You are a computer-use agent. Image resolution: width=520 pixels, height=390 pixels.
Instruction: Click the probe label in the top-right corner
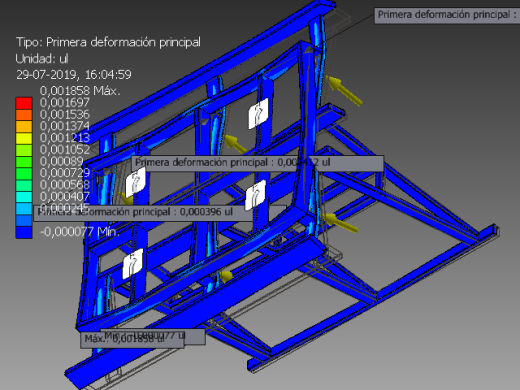(x=447, y=15)
